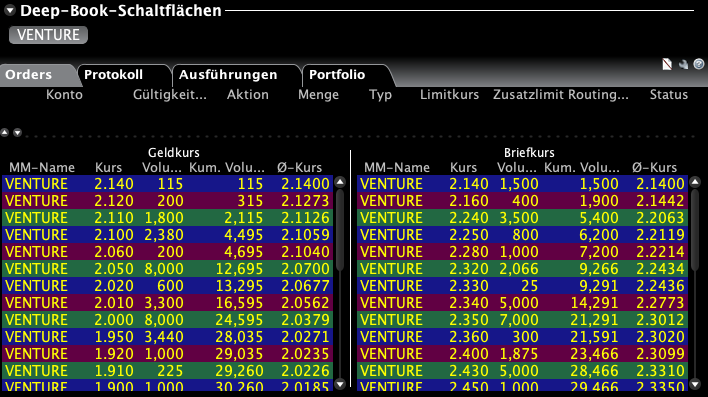
Task: Click the Status column header
Action: 669,94
